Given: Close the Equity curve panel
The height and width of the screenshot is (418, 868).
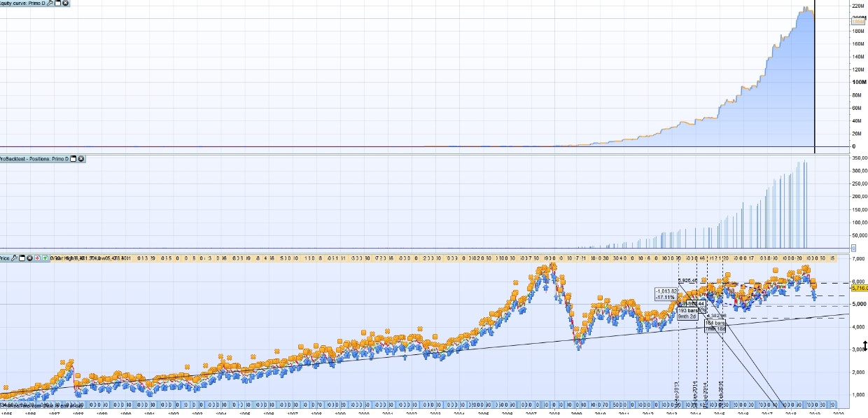Looking at the screenshot, I should tap(65, 3).
